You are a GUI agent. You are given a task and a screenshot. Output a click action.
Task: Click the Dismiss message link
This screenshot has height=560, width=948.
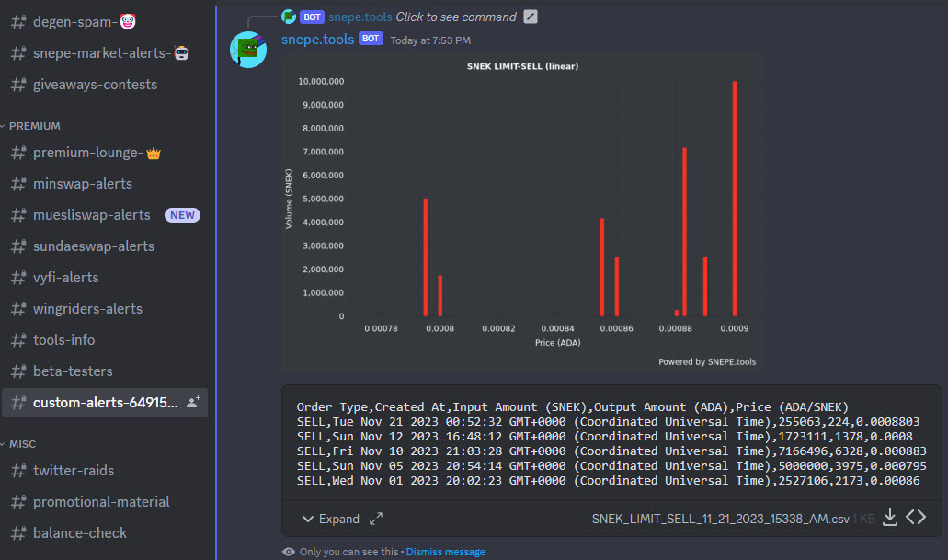(445, 552)
